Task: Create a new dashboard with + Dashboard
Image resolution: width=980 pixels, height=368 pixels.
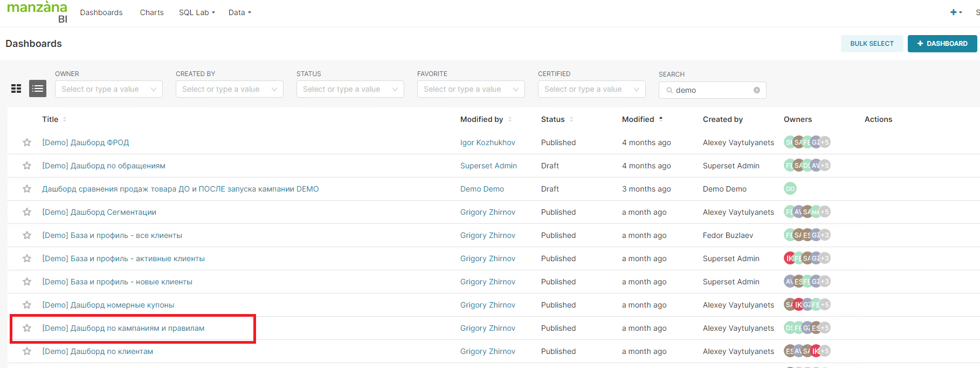Action: tap(942, 44)
